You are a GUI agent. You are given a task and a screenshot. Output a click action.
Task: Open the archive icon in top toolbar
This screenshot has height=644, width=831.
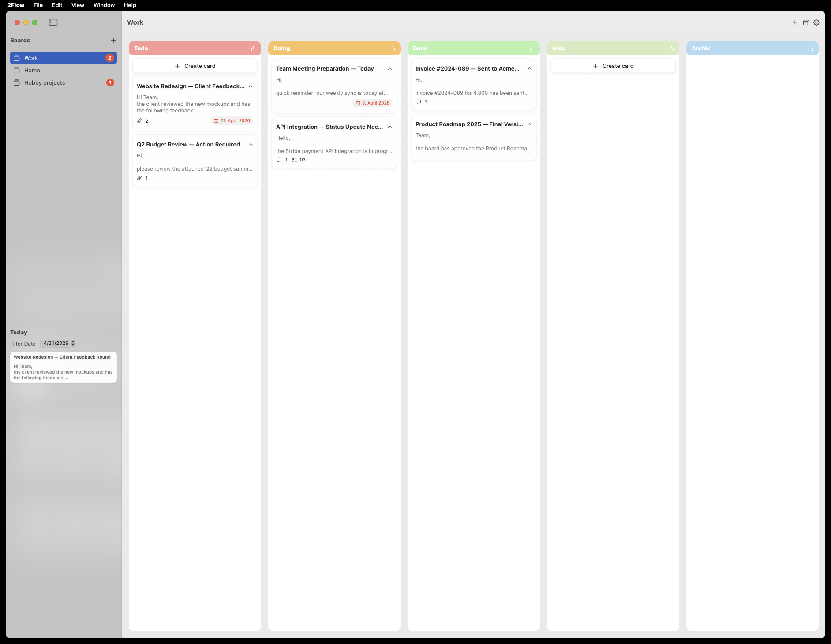pos(805,22)
